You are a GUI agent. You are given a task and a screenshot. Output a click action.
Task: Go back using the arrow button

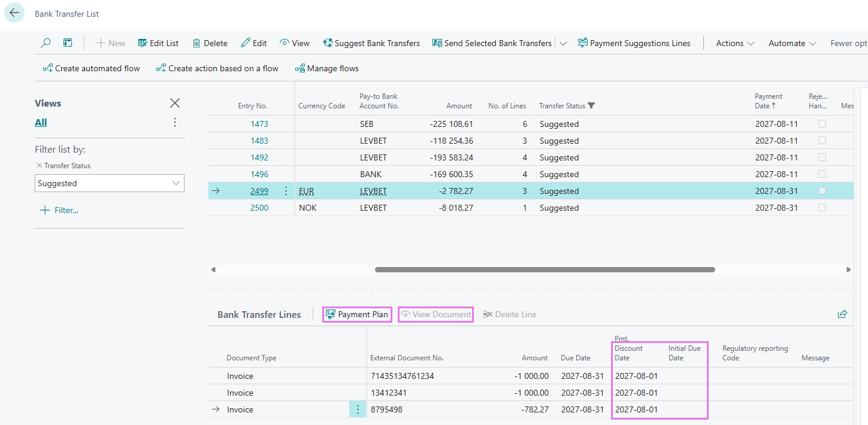pyautogui.click(x=14, y=13)
